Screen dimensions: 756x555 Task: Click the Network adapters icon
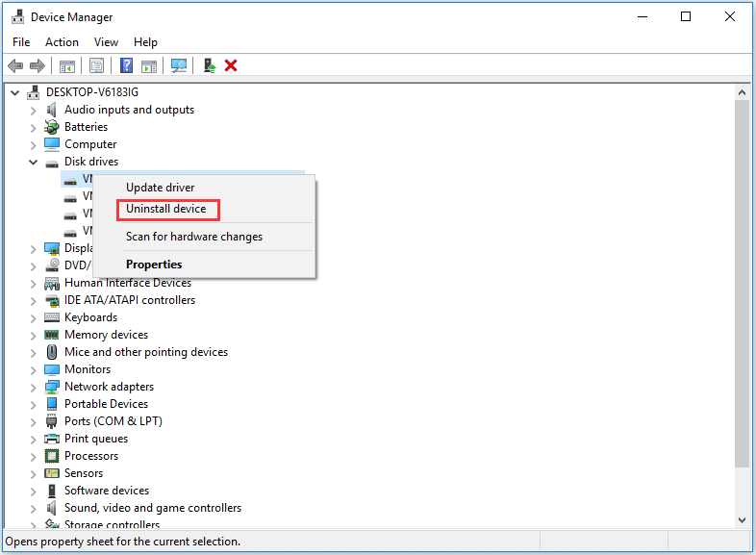[52, 387]
